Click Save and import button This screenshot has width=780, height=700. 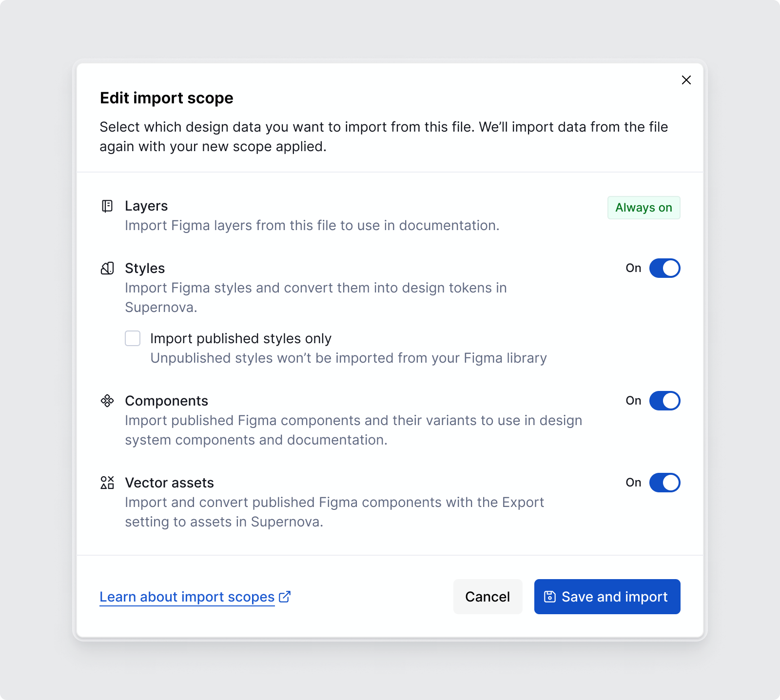(x=607, y=597)
